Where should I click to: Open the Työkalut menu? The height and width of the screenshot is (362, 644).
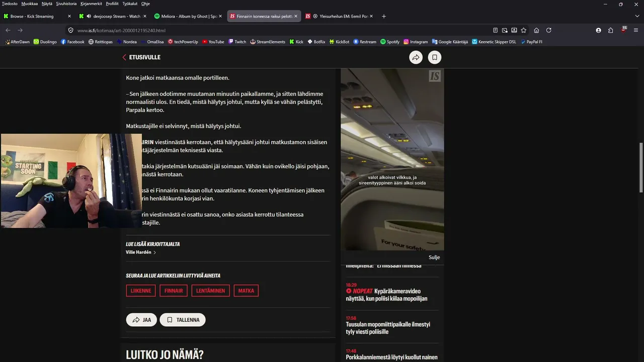pos(130,4)
